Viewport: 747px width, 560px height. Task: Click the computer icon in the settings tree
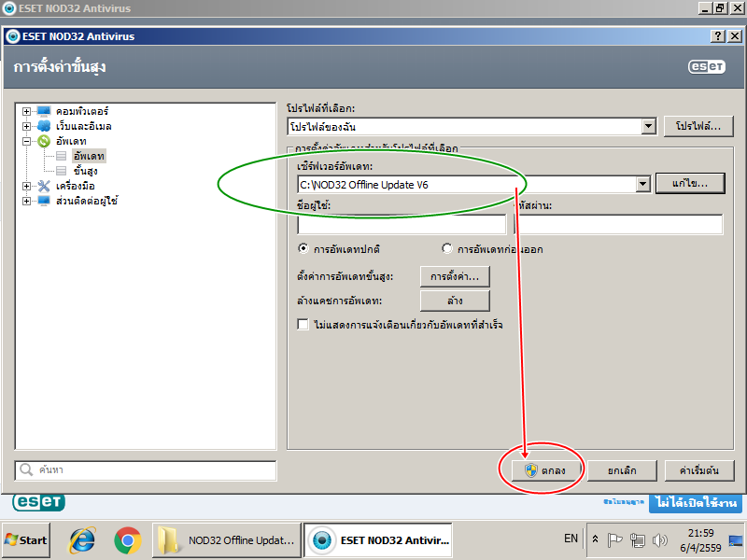[x=44, y=111]
